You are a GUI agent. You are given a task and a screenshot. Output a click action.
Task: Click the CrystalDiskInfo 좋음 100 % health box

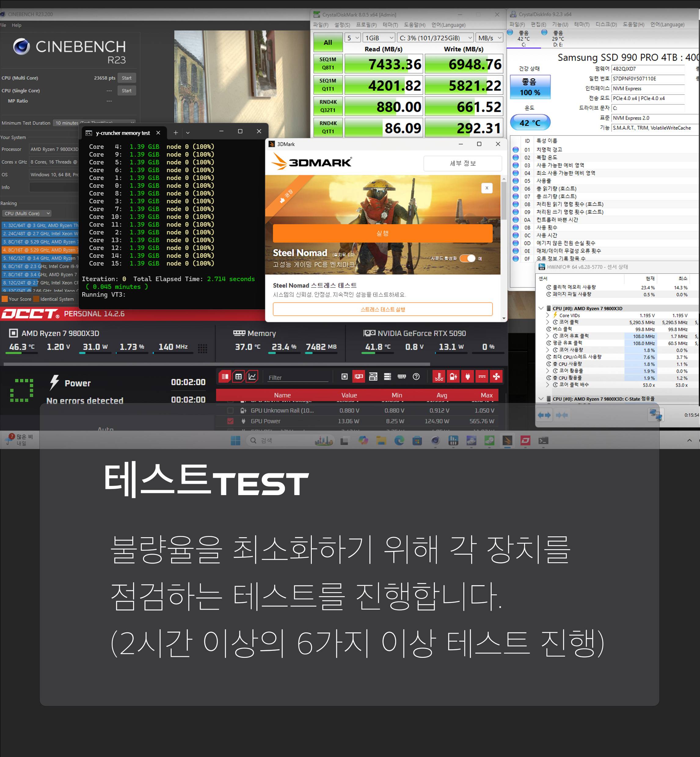click(x=530, y=87)
